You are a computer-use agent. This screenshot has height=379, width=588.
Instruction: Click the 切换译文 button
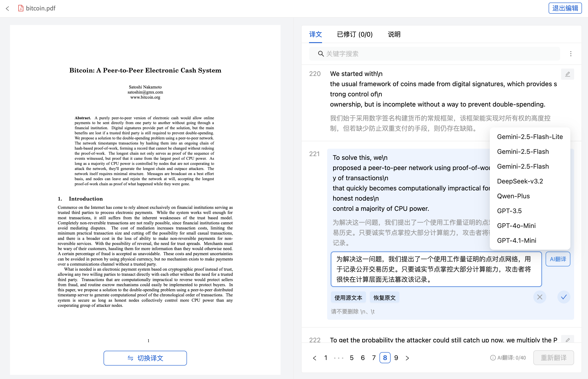coord(145,358)
